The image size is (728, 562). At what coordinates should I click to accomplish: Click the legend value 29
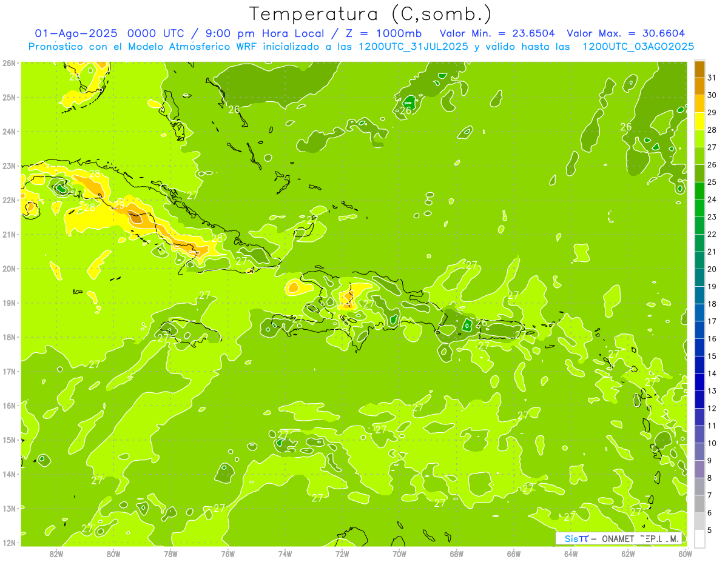tap(712, 113)
